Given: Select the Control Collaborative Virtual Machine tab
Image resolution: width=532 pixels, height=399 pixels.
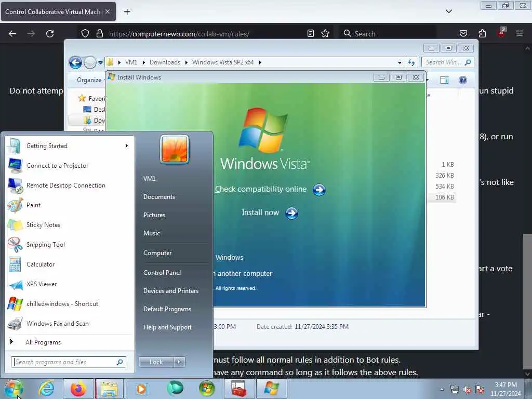Looking at the screenshot, I should point(58,12).
